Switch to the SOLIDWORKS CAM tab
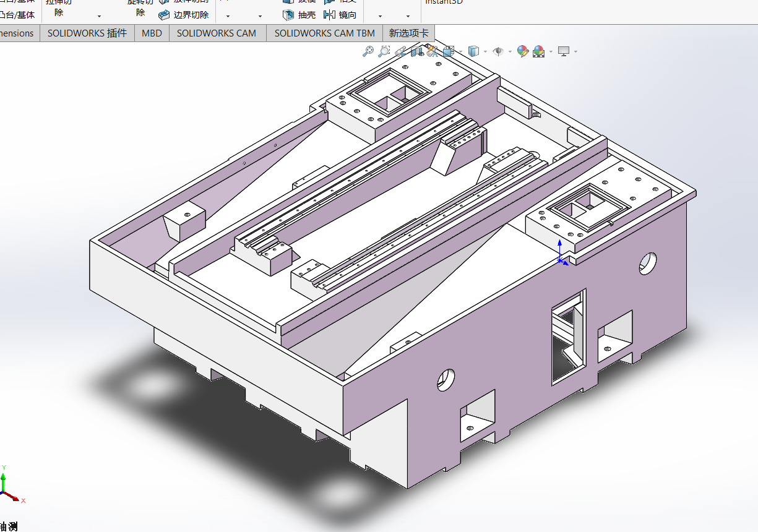The height and width of the screenshot is (532, 758). [217, 33]
